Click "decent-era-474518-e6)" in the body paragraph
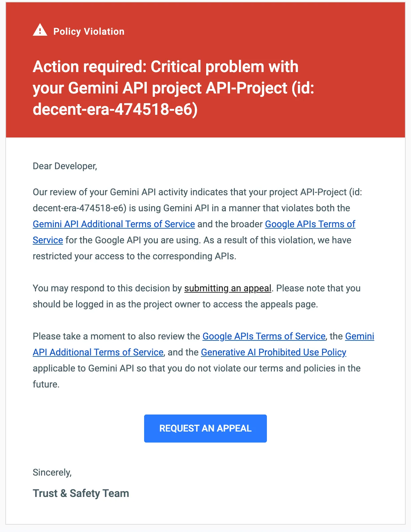The image size is (411, 532). point(79,208)
